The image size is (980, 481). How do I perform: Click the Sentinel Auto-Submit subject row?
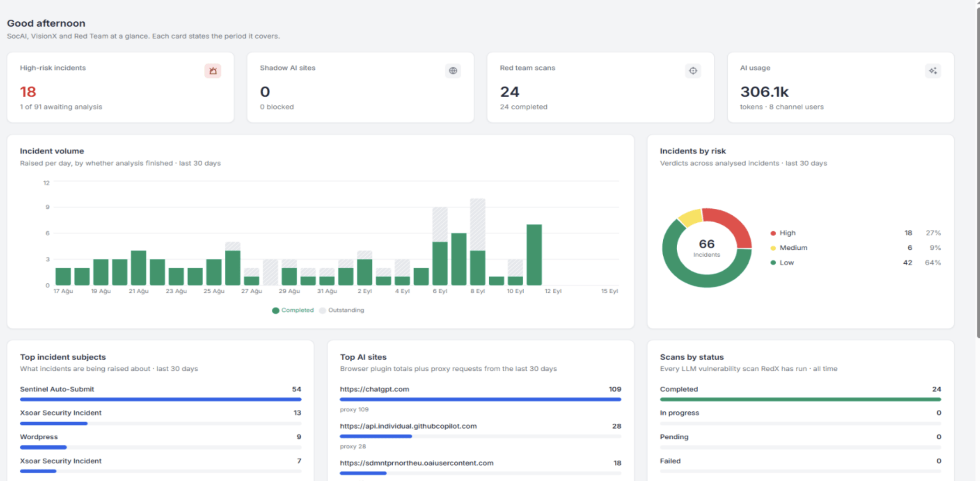(x=160, y=393)
